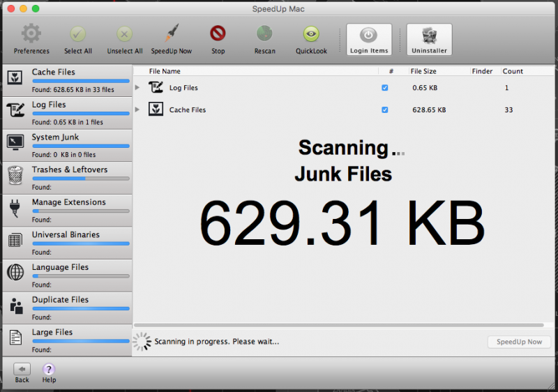Select Log Files category in sidebar

tap(67, 113)
